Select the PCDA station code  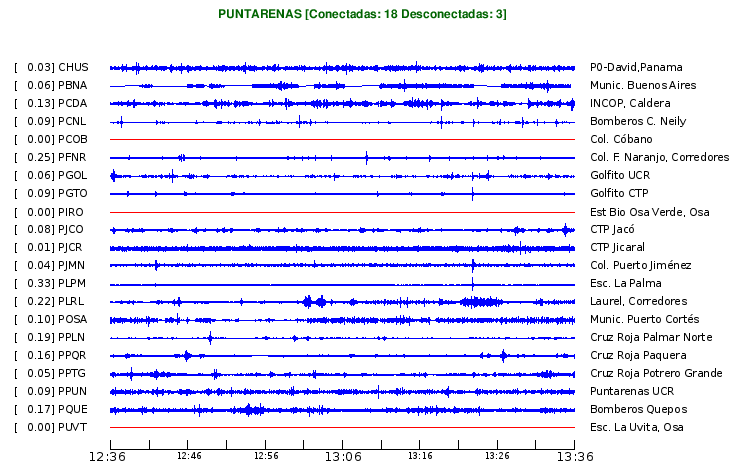[x=73, y=103]
